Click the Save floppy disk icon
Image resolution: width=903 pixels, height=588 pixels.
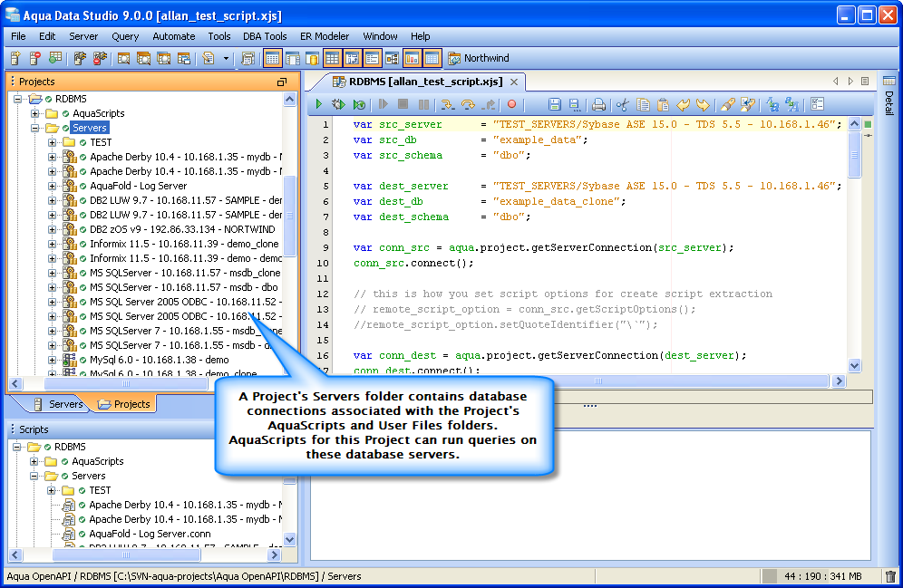click(555, 104)
